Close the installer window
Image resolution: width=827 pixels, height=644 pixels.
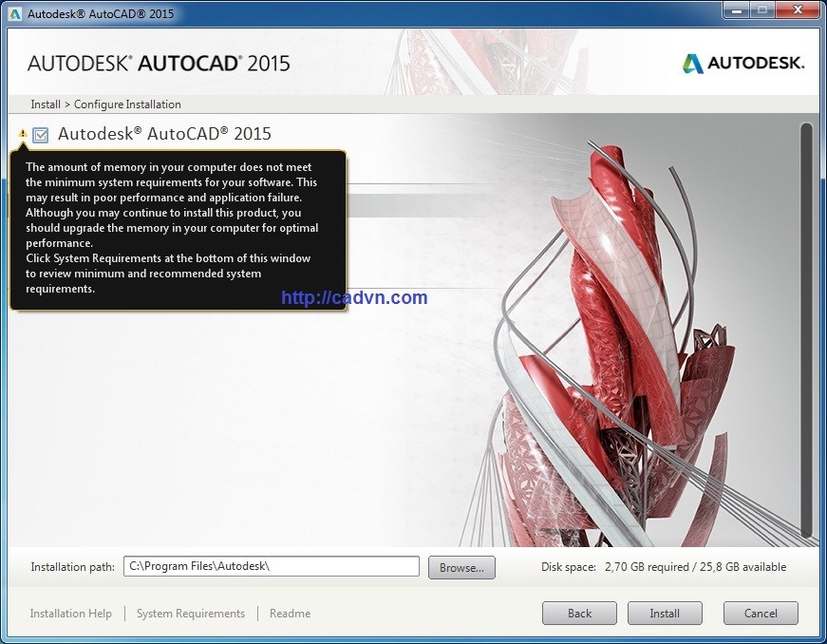(x=798, y=10)
